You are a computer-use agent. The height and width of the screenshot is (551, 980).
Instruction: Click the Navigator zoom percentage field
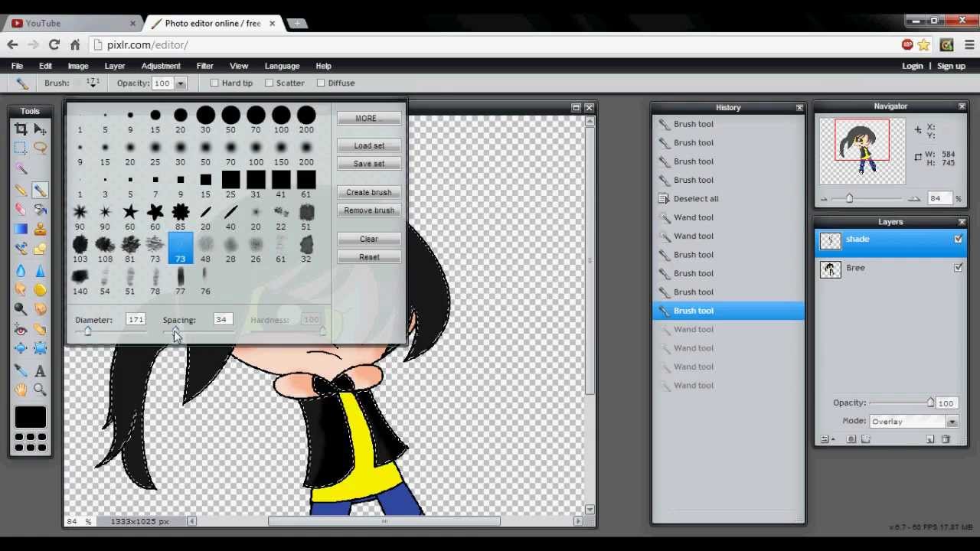[939, 199]
